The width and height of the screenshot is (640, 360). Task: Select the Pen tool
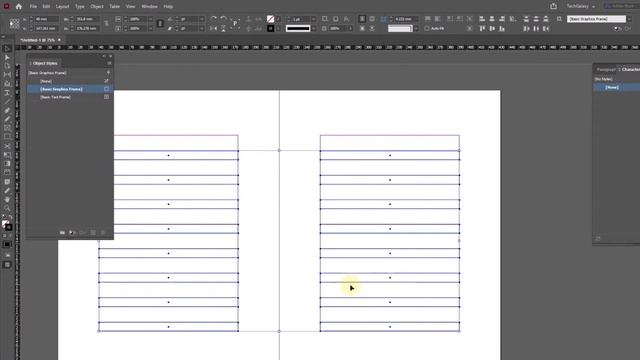coord(7,110)
